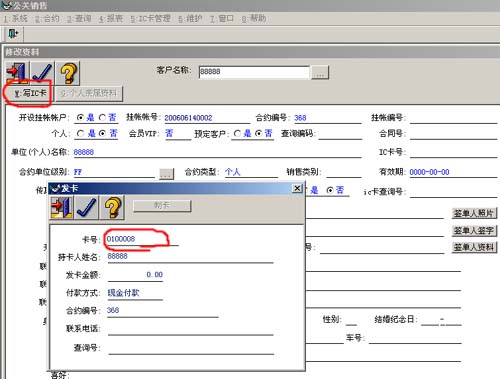
Task: Click the 合约编号 field showing 368 in main form
Action: coord(327,118)
